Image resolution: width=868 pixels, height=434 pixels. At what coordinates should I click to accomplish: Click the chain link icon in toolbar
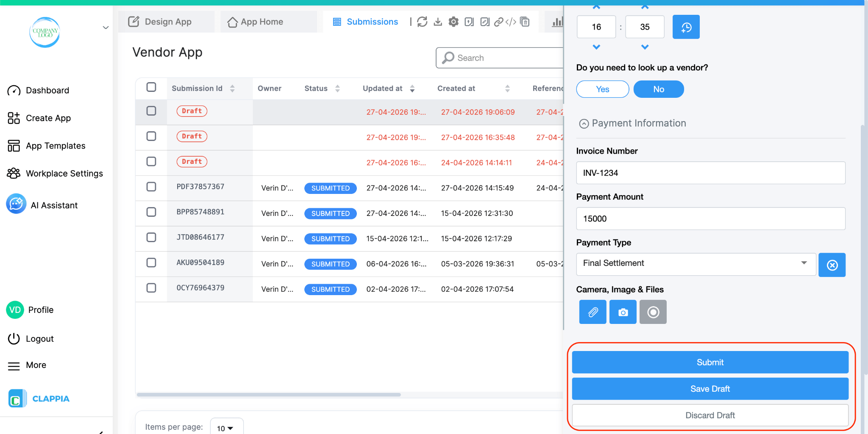click(x=499, y=22)
